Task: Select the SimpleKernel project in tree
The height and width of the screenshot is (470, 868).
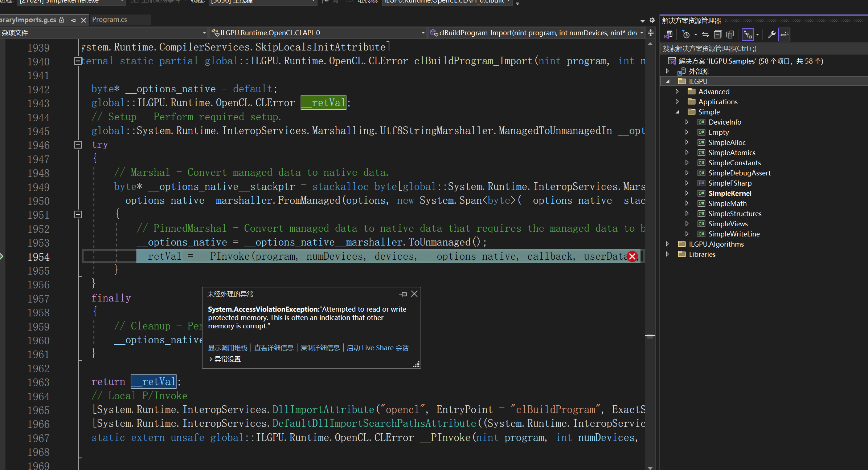Action: coord(730,193)
